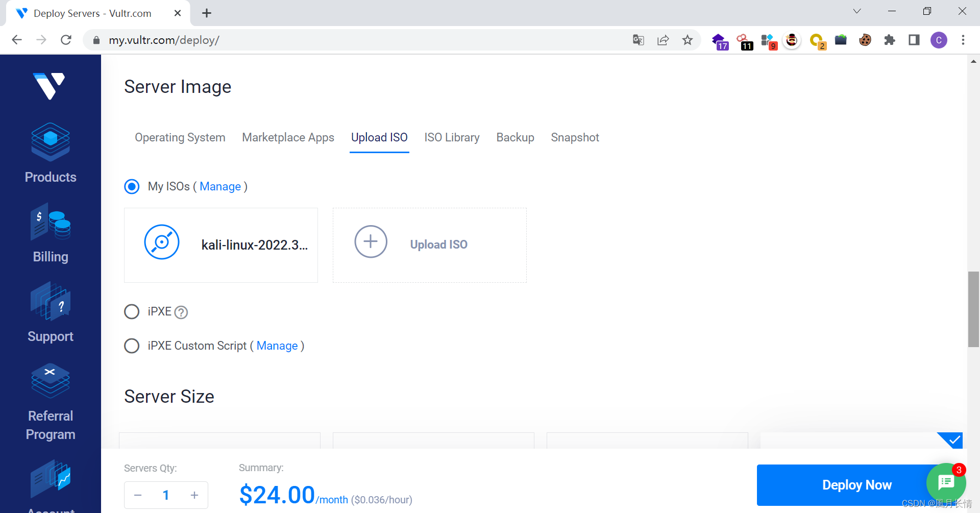
Task: Click the share page icon
Action: [663, 40]
